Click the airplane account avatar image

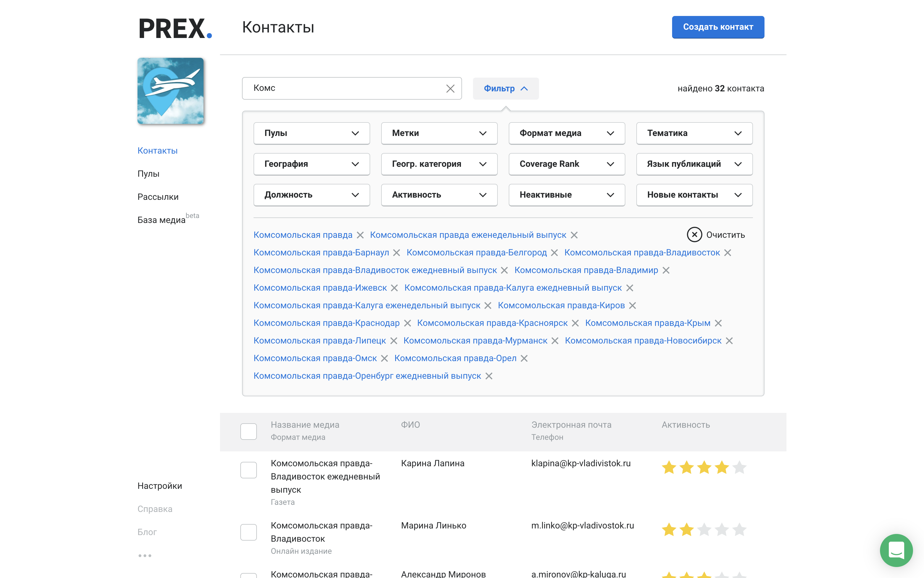point(170,91)
